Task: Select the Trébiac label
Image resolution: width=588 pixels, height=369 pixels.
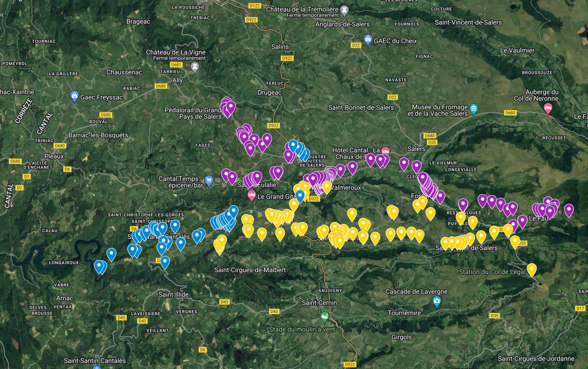Action: click(200, 18)
